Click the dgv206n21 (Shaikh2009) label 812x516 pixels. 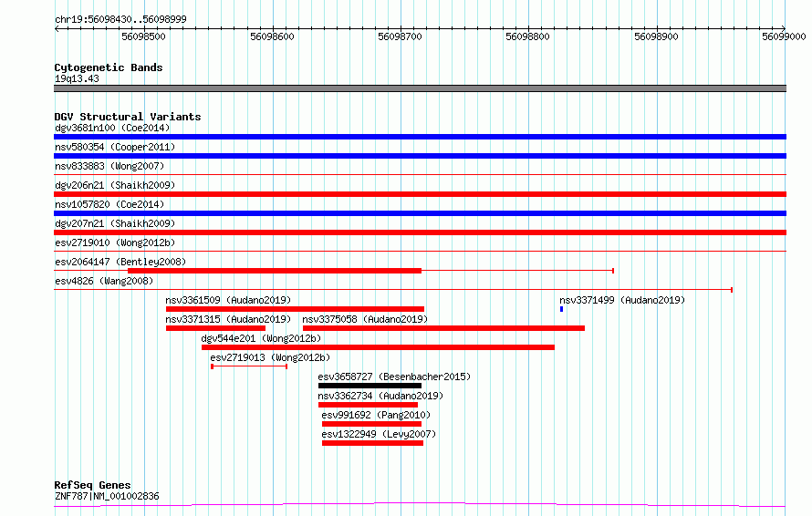coord(115,185)
